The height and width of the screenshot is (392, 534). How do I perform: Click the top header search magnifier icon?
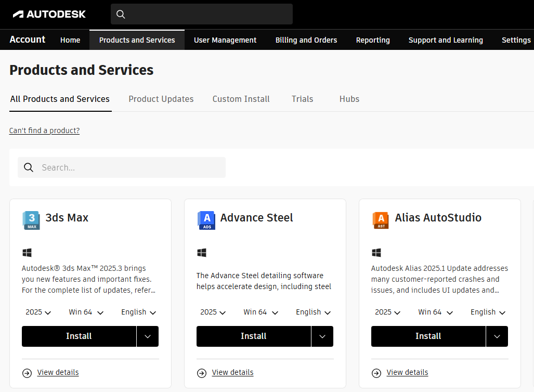tap(121, 15)
